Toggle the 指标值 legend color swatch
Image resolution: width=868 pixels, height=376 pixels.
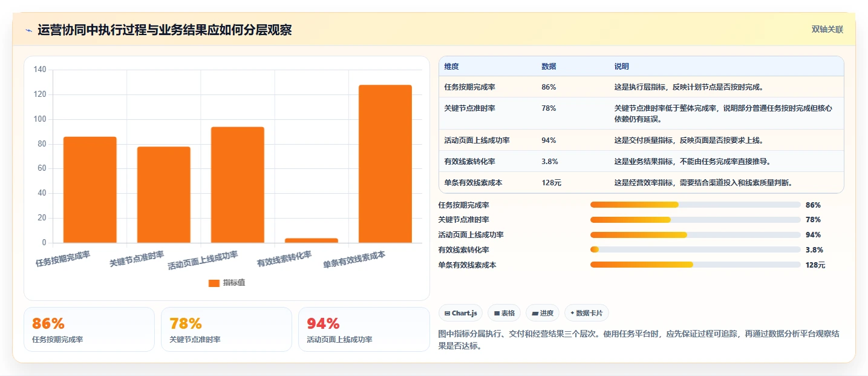(x=214, y=283)
